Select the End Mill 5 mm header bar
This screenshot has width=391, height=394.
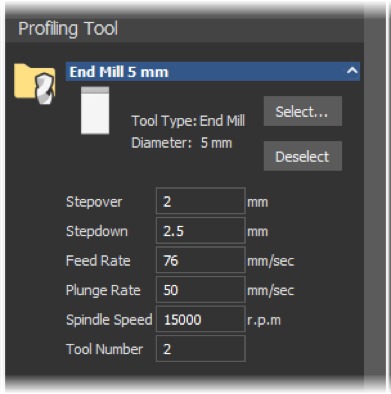213,71
